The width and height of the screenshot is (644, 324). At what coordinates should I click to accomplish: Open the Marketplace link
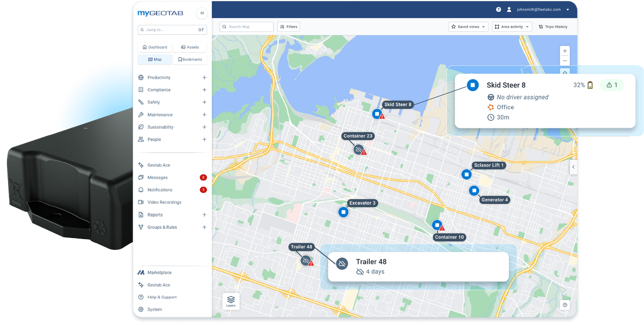159,272
